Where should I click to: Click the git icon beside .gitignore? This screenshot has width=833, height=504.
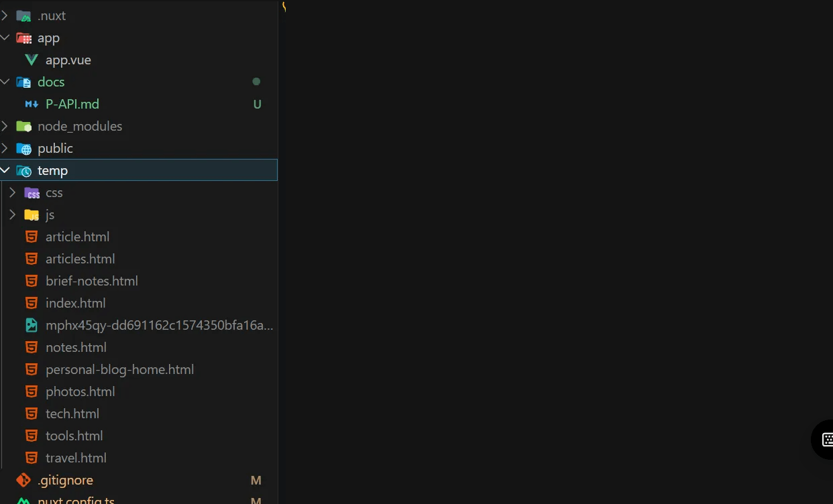(23, 480)
